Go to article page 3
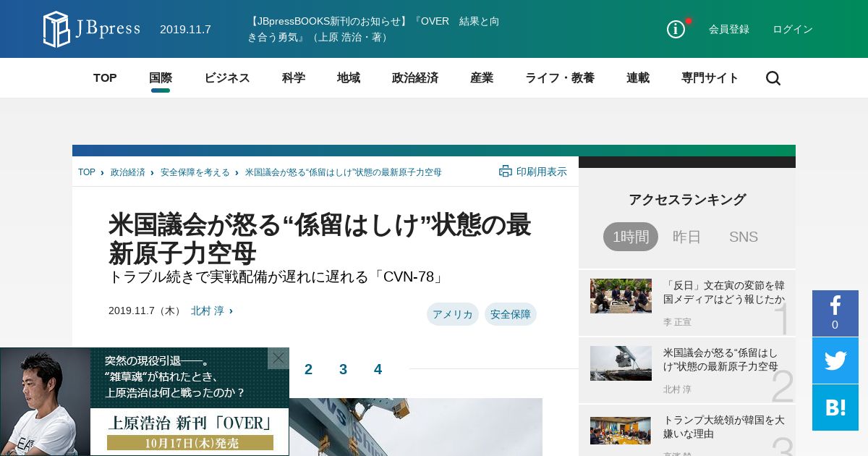Image resolution: width=868 pixels, height=456 pixels. [343, 369]
